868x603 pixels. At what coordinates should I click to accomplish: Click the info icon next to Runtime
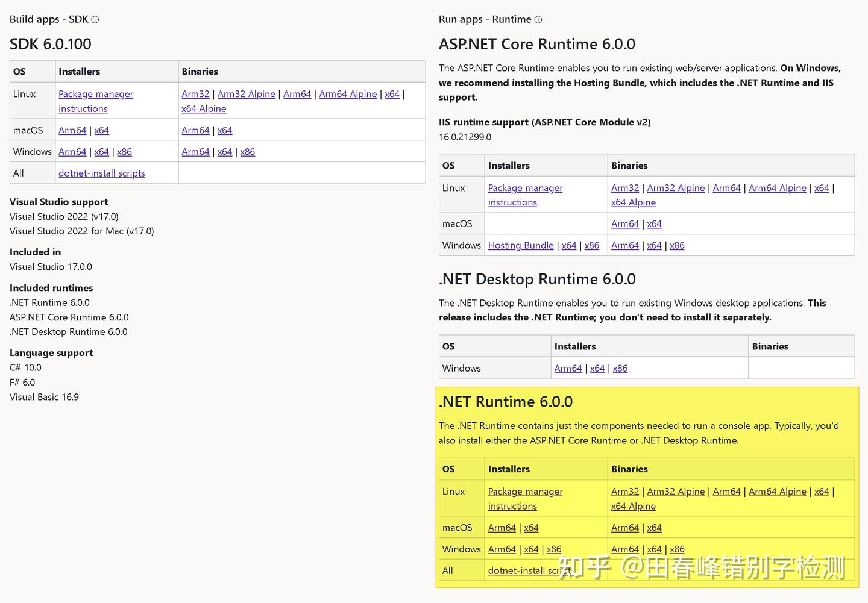pos(538,19)
